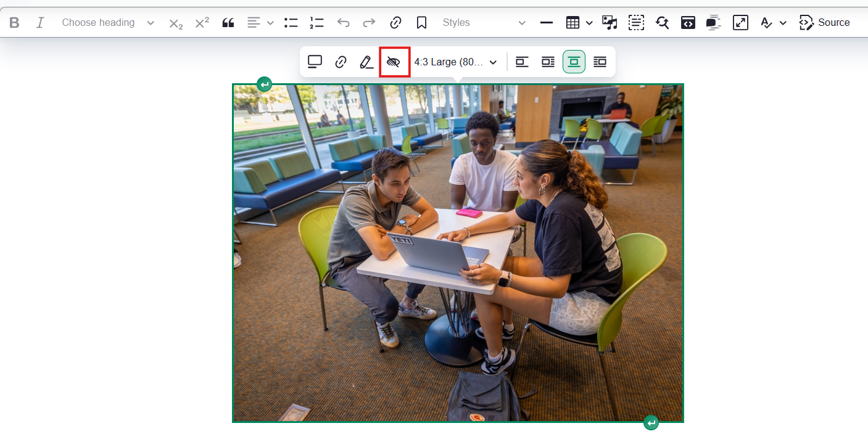Insert a horizontal line

click(546, 23)
